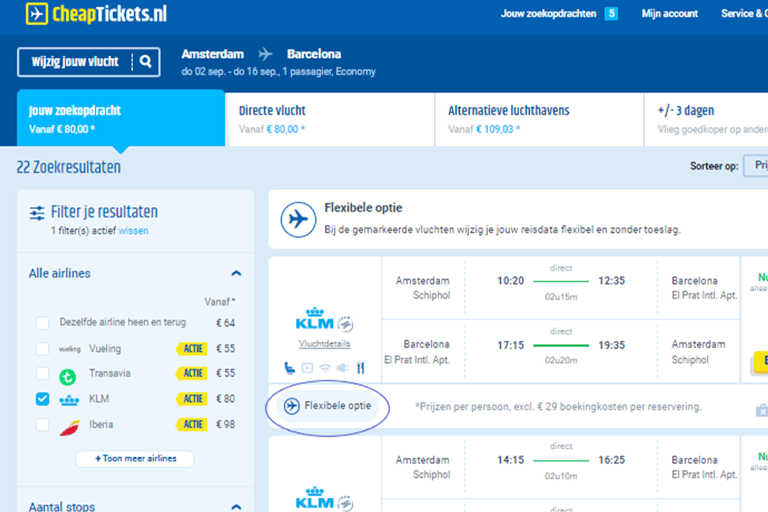Click the 14:15 departure time
This screenshot has width=768, height=512.
pyautogui.click(x=510, y=460)
